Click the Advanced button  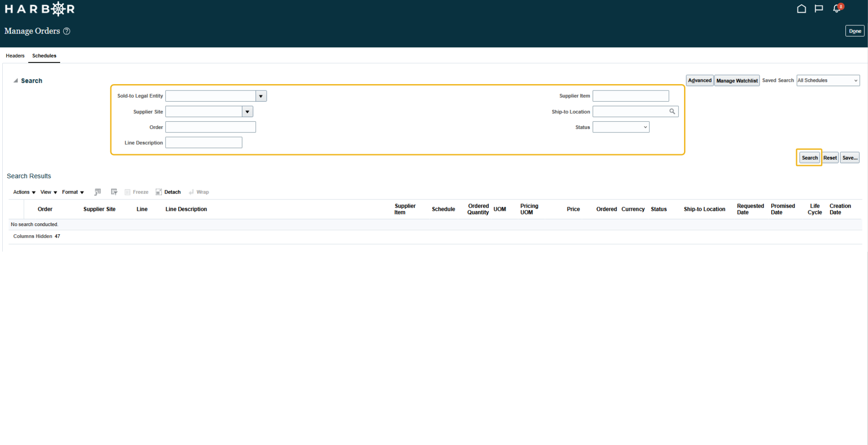[699, 80]
